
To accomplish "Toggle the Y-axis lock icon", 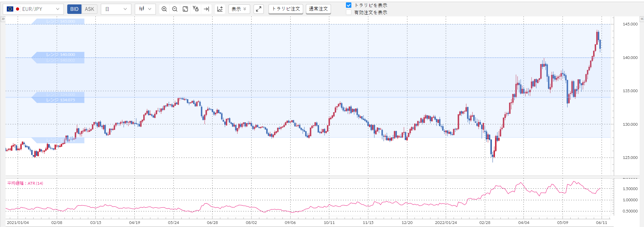I will [x=196, y=9].
